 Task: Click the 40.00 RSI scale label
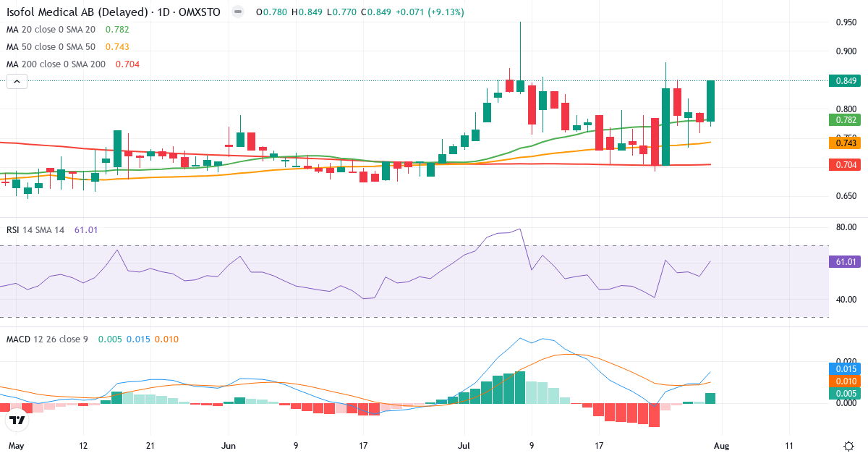click(846, 300)
